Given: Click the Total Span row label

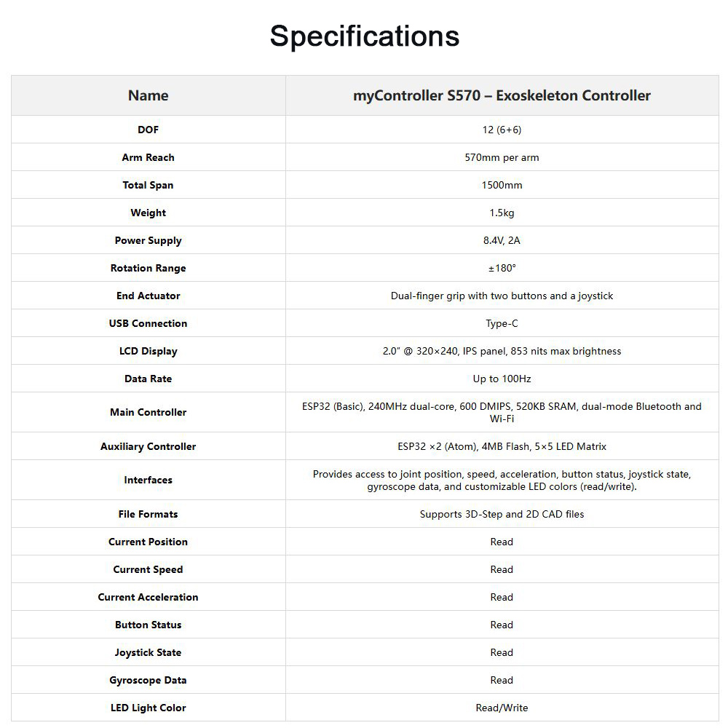Looking at the screenshot, I should (148, 185).
